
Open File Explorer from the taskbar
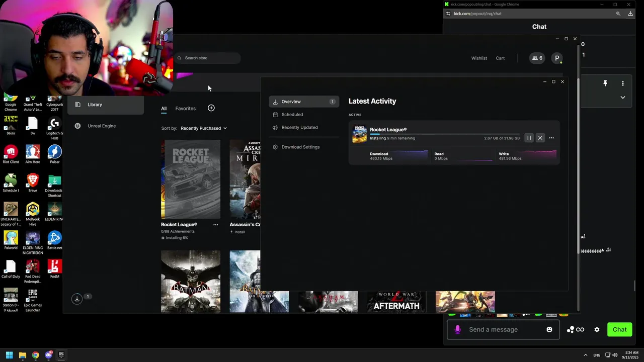tap(22, 355)
